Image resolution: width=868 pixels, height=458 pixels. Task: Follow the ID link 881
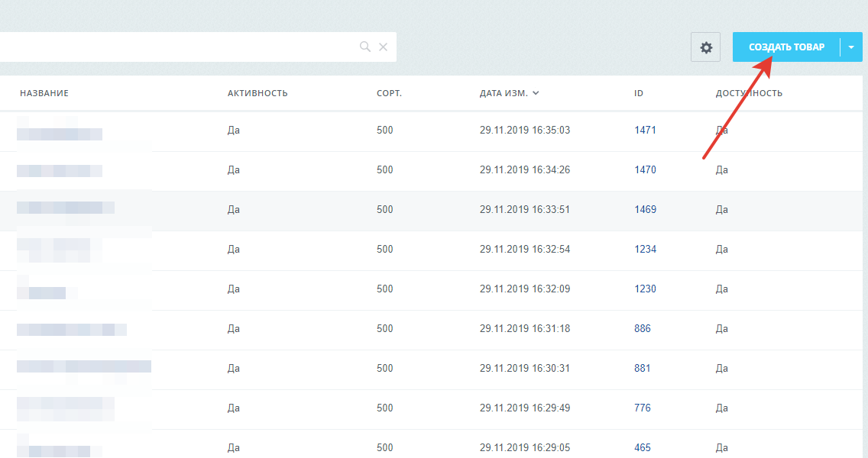(x=642, y=369)
